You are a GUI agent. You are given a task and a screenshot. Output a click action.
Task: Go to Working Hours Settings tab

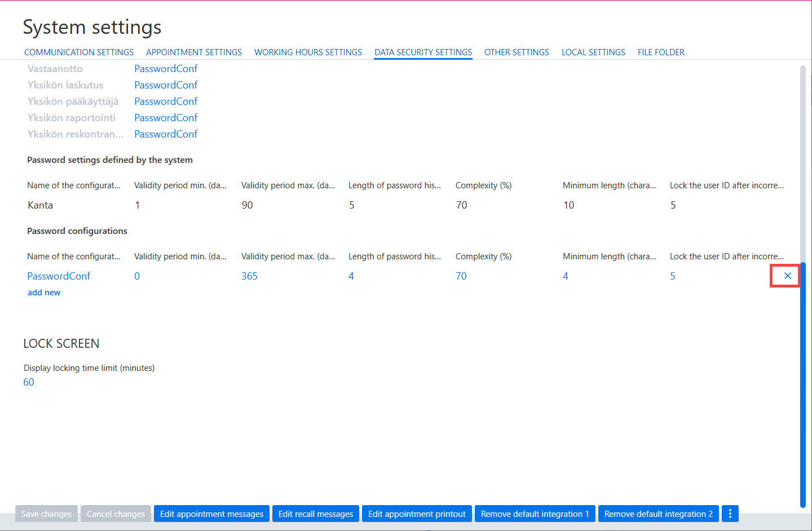tap(308, 52)
